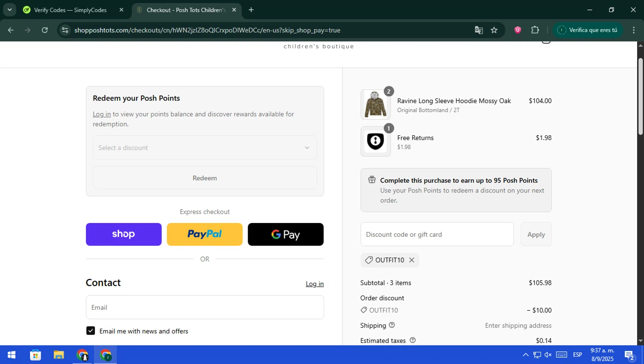
Task: Click the network icon in system tray
Action: click(x=537, y=355)
